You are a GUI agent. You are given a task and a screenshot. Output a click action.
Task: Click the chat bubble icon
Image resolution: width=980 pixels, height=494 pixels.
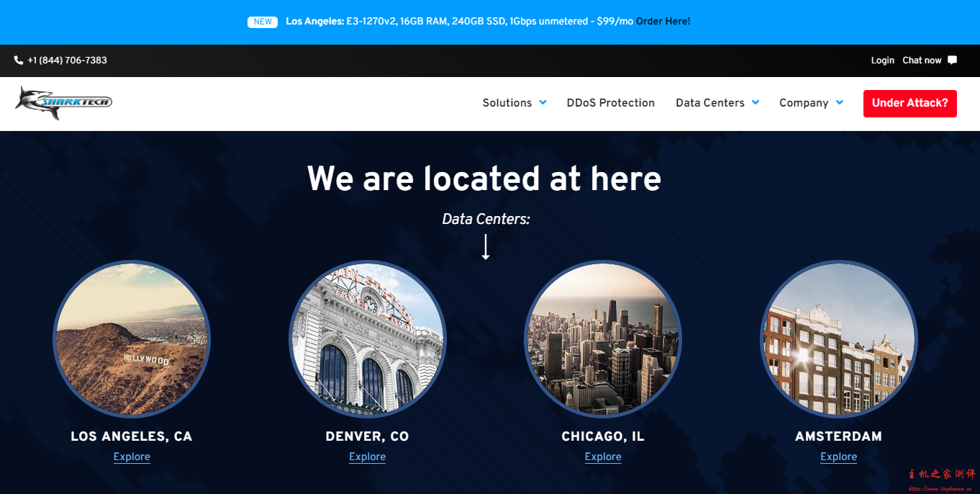[x=953, y=60]
